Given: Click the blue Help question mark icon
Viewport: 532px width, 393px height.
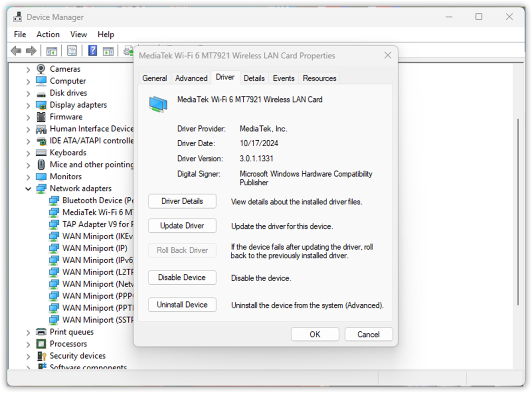Looking at the screenshot, I should [93, 51].
